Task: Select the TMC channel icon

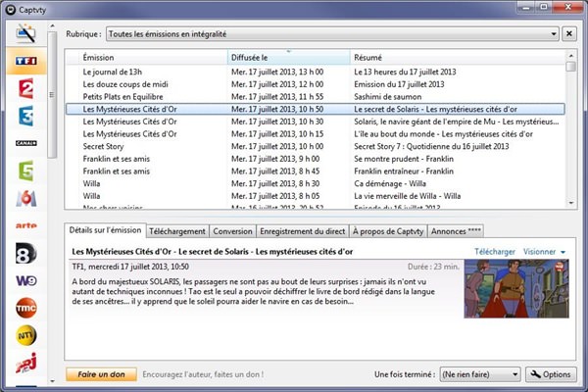Action: [x=25, y=308]
